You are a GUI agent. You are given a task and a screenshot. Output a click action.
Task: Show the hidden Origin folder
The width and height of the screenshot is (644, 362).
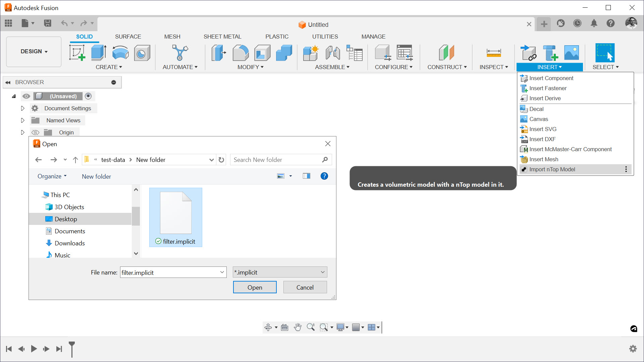(x=35, y=132)
